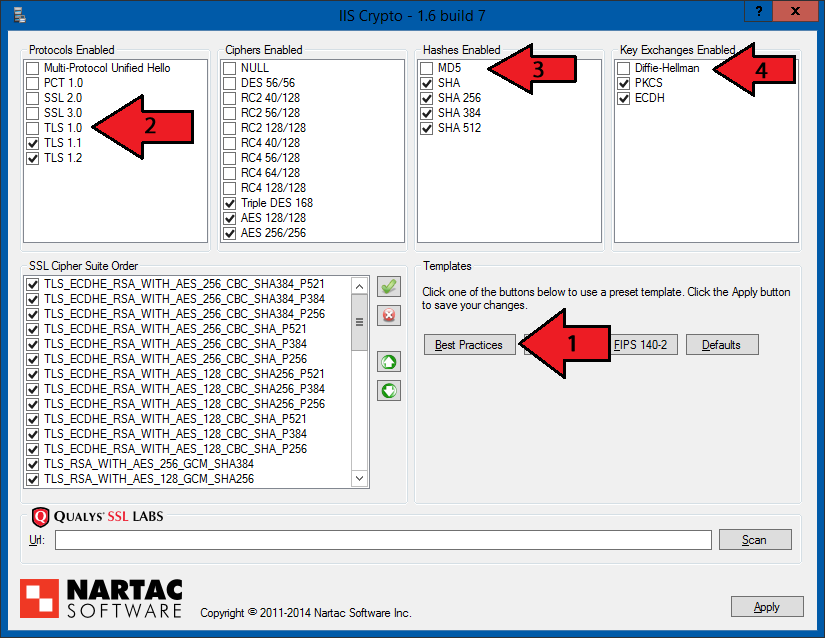Enable the MD5 hash
825x638 pixels.
click(x=427, y=68)
